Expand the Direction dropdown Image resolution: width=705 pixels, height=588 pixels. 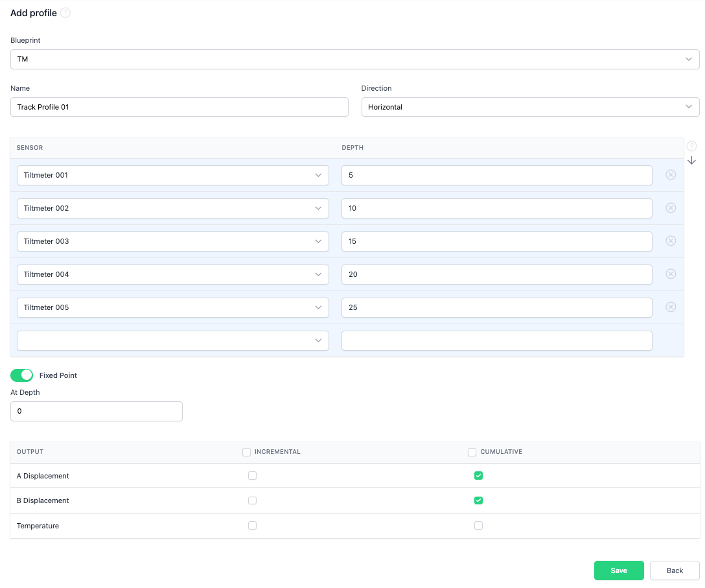[x=529, y=107]
